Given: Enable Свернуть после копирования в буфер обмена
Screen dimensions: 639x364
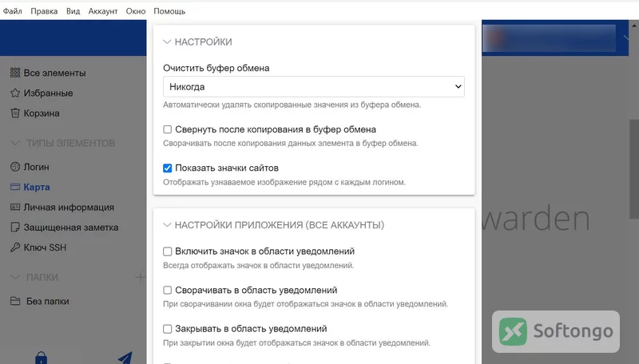Looking at the screenshot, I should [168, 129].
